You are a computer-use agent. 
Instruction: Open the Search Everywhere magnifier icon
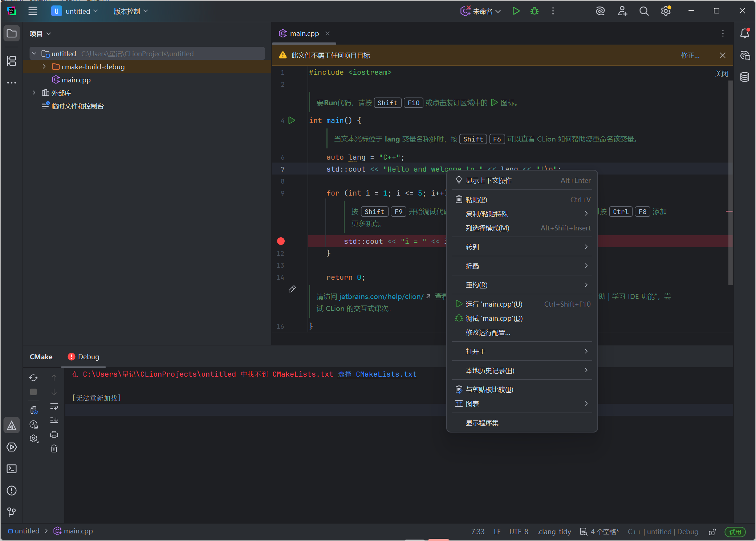[x=644, y=11]
